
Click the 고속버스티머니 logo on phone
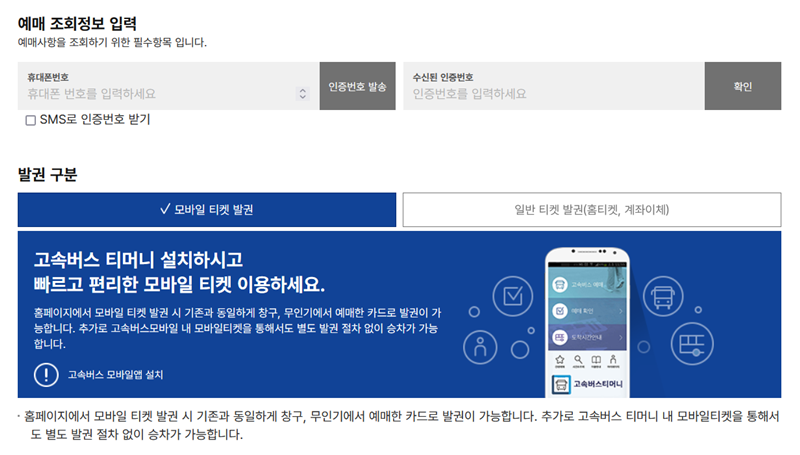coord(587,384)
